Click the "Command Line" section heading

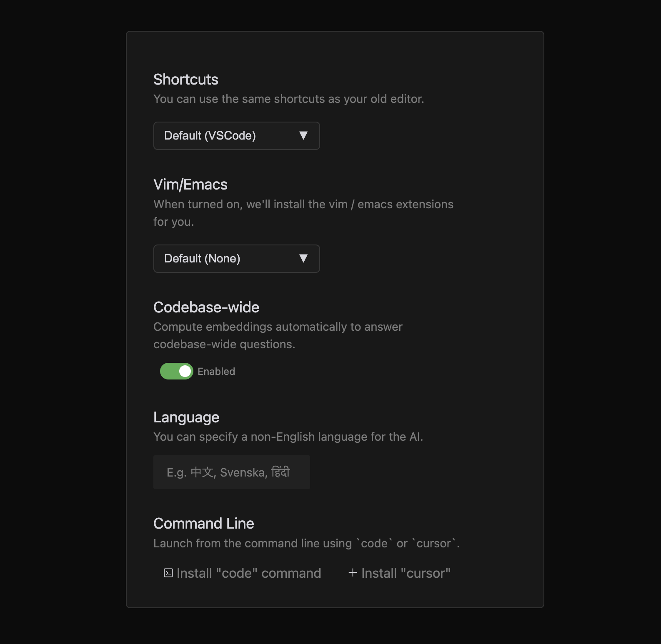204,524
